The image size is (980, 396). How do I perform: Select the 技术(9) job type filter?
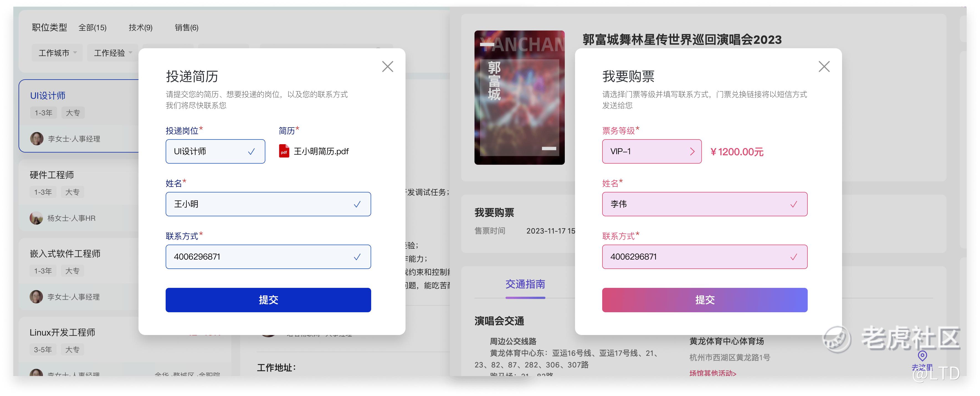(140, 27)
